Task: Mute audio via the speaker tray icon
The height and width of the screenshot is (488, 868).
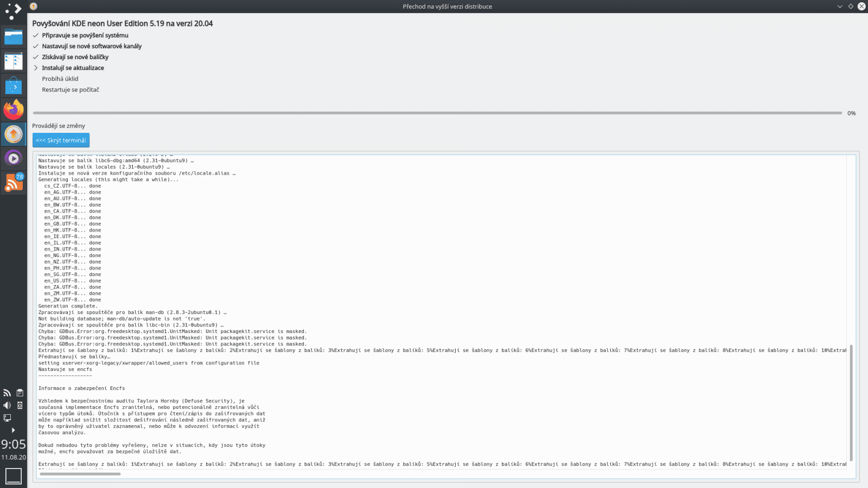Action: coord(7,404)
